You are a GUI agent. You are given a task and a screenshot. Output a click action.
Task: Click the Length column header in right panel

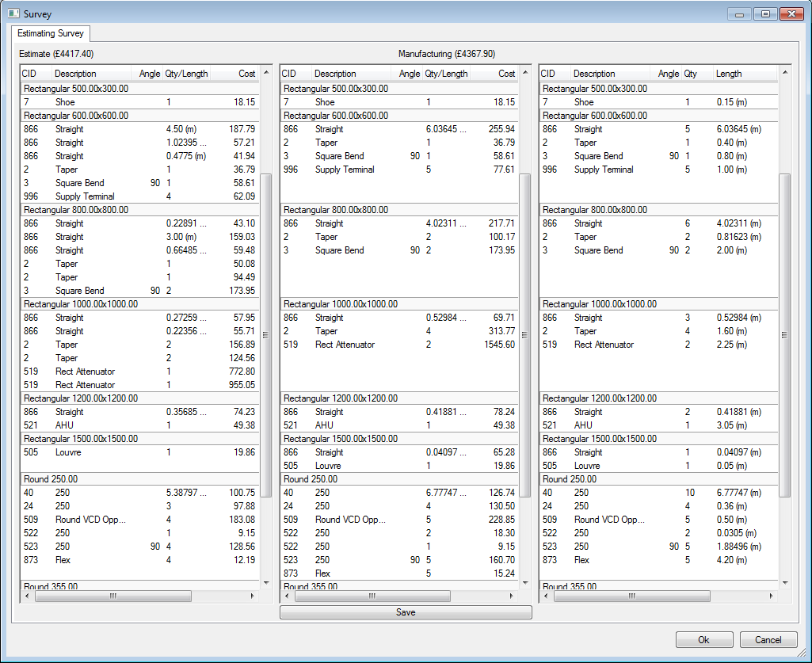tap(745, 74)
